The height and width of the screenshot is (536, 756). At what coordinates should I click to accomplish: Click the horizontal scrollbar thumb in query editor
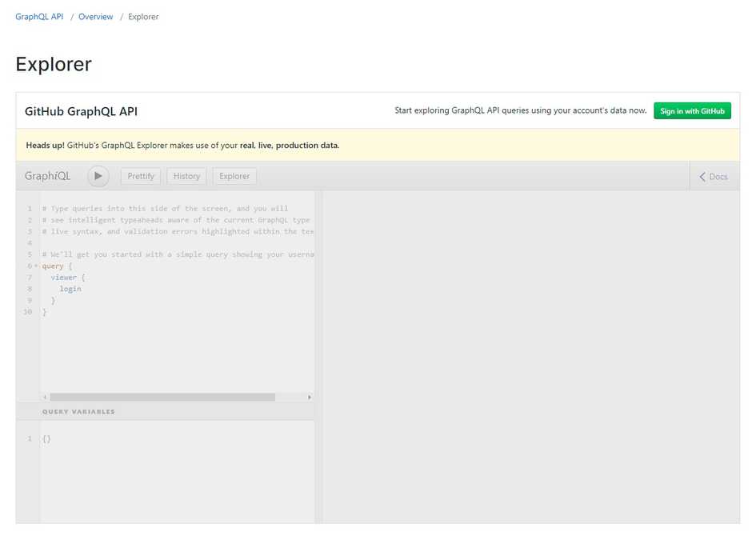[162, 397]
